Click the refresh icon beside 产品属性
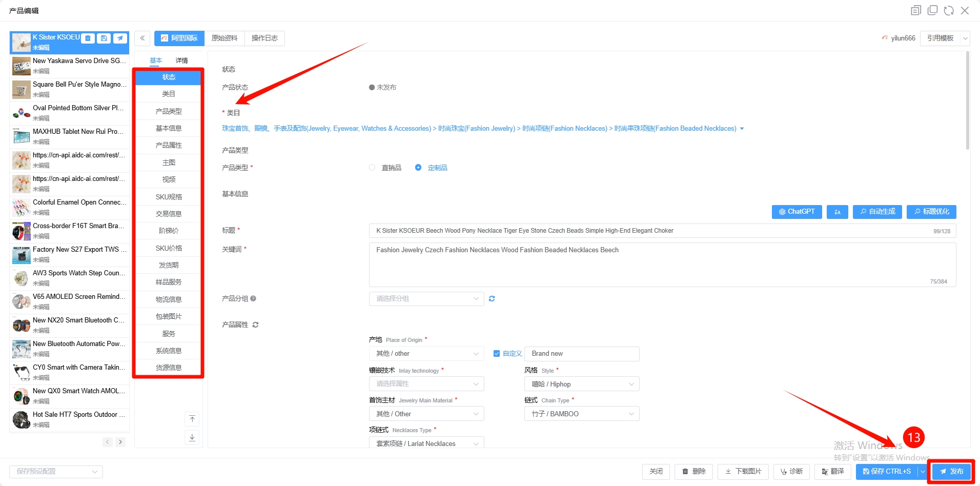Image resolution: width=980 pixels, height=486 pixels. [x=255, y=325]
